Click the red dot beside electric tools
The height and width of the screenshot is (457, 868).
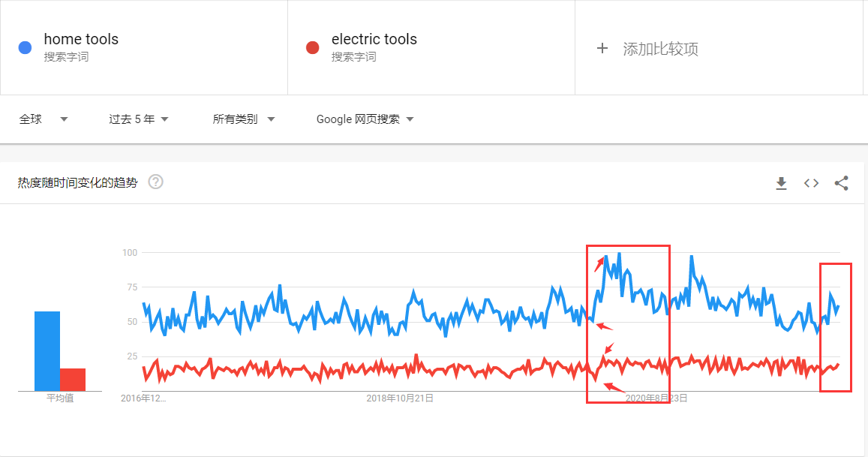(x=313, y=48)
